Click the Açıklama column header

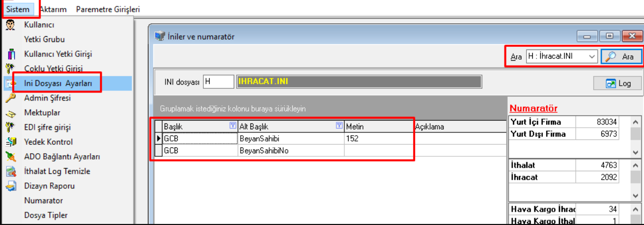(x=459, y=127)
